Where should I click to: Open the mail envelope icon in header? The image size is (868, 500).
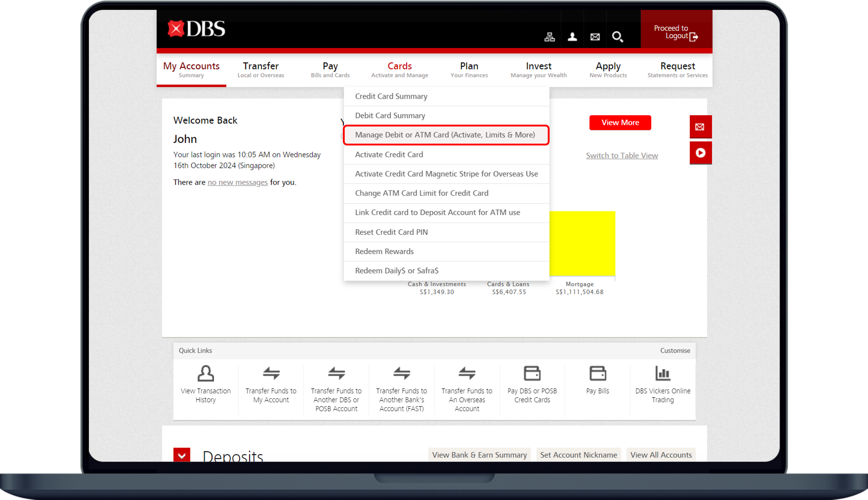tap(595, 37)
